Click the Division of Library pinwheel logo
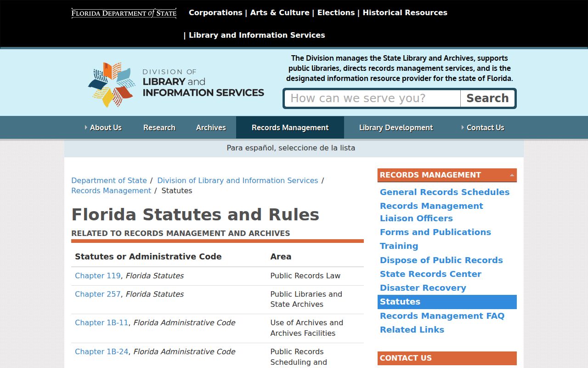Viewport: 588px width, 368px height. [x=112, y=85]
